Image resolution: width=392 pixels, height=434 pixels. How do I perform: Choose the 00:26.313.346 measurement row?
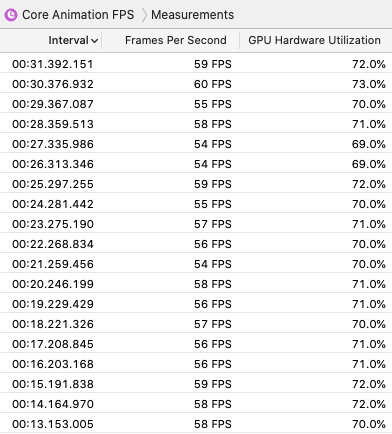(x=196, y=164)
